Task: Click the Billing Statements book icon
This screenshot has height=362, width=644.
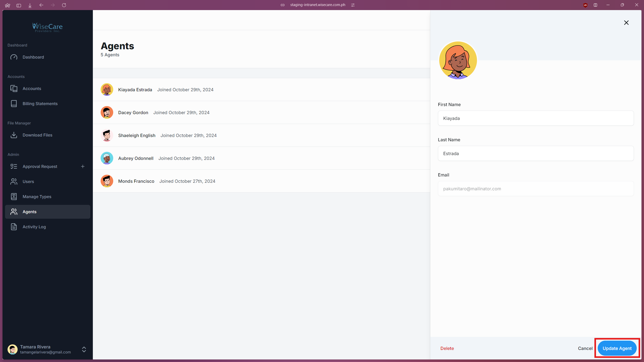Action: (14, 104)
